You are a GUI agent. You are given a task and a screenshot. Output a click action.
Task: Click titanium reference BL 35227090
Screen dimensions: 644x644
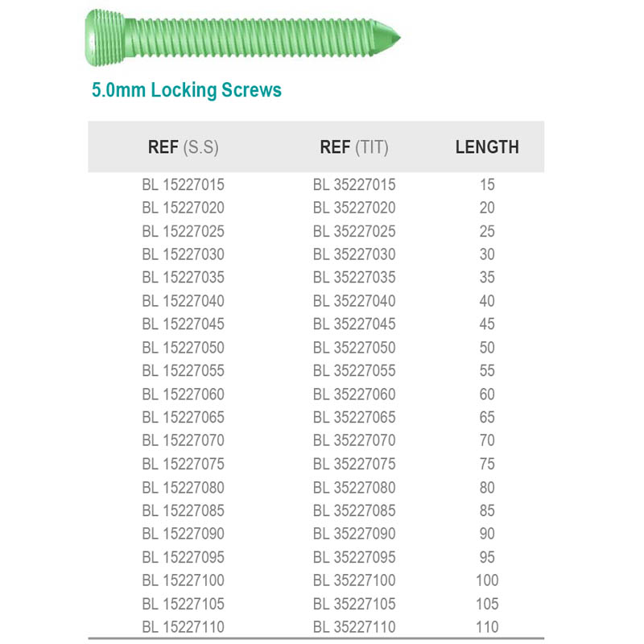point(354,534)
